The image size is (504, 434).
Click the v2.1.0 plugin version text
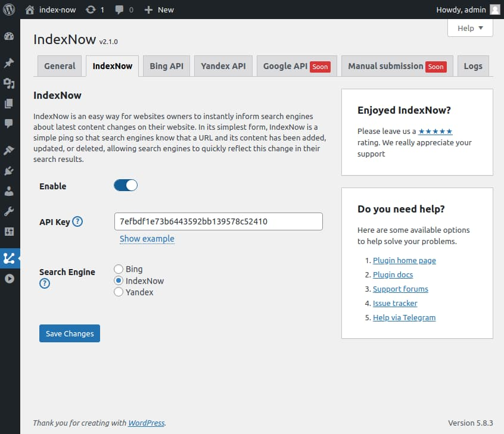(x=108, y=42)
